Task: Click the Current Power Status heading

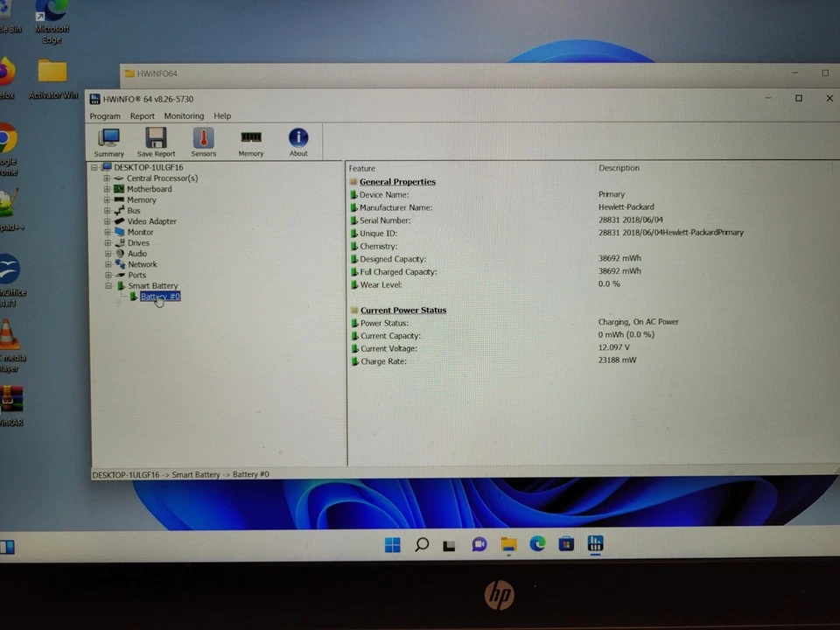Action: click(x=403, y=310)
